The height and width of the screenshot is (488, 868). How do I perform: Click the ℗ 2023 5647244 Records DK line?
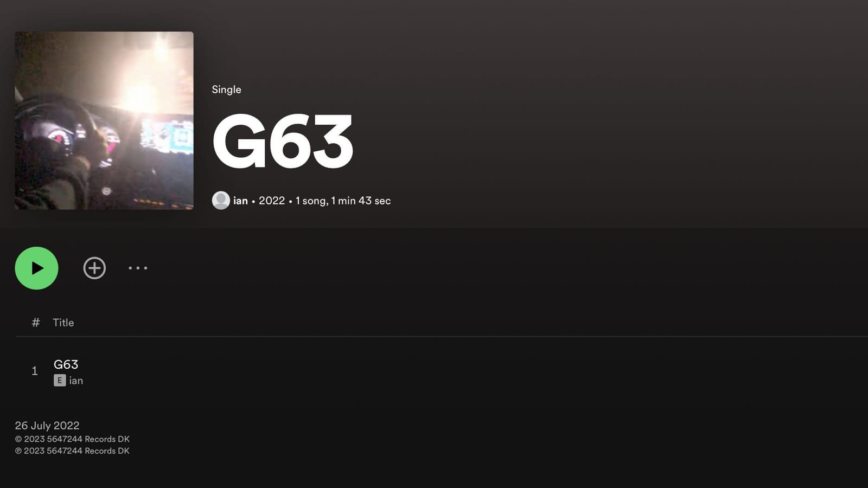click(72, 451)
